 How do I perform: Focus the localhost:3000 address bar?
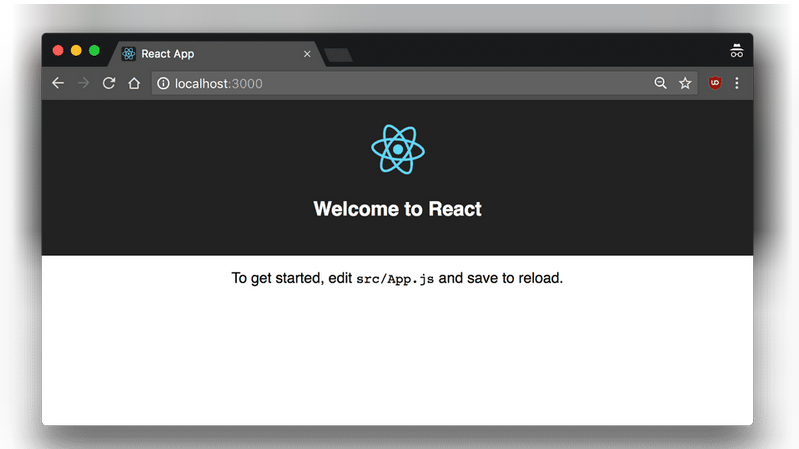click(x=424, y=83)
